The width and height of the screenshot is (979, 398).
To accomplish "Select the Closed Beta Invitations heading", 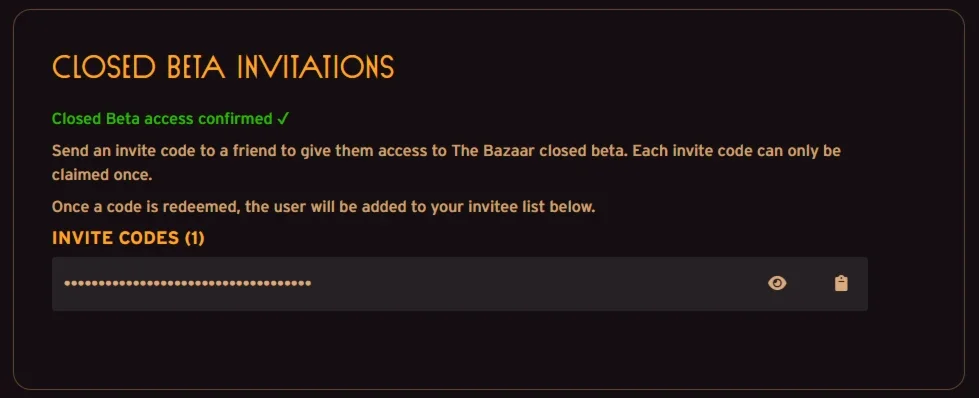I will 223,67.
